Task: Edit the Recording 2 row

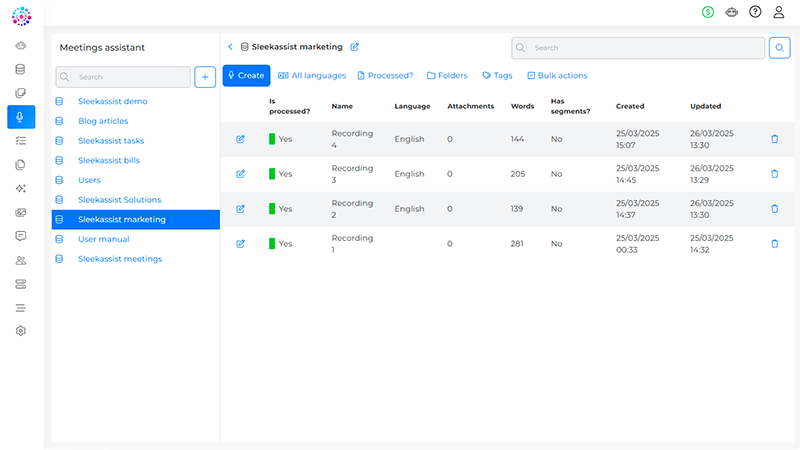Action: pos(240,209)
